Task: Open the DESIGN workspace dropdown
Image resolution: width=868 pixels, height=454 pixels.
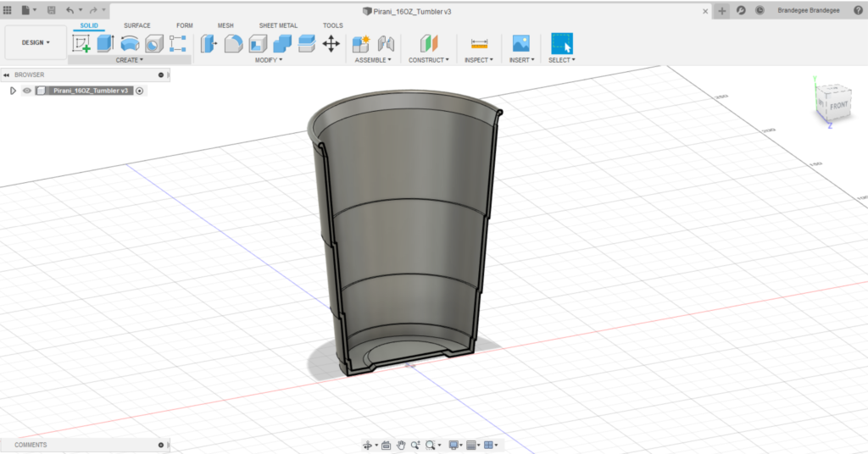Action: [x=36, y=42]
